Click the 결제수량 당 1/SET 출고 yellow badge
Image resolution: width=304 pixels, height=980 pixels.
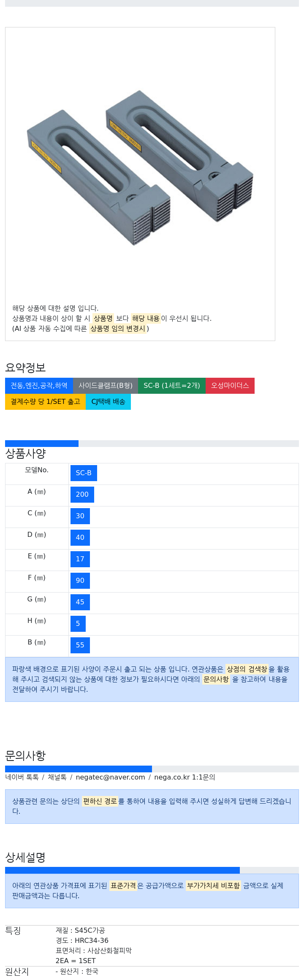(x=45, y=402)
